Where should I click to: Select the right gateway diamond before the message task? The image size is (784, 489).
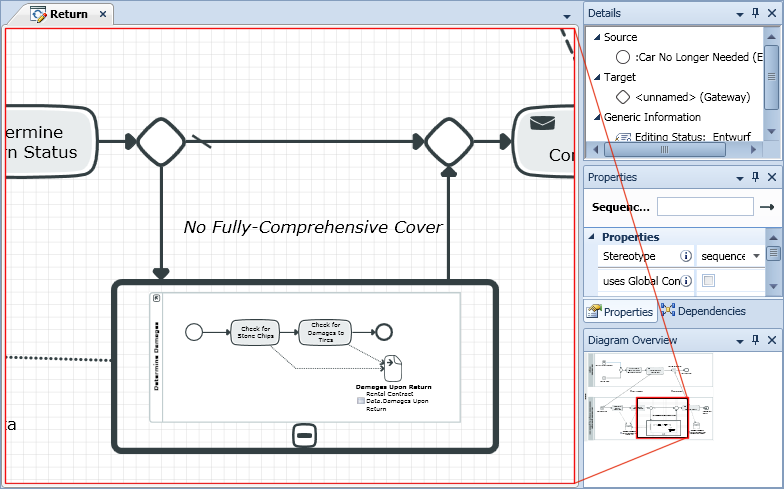(x=448, y=142)
